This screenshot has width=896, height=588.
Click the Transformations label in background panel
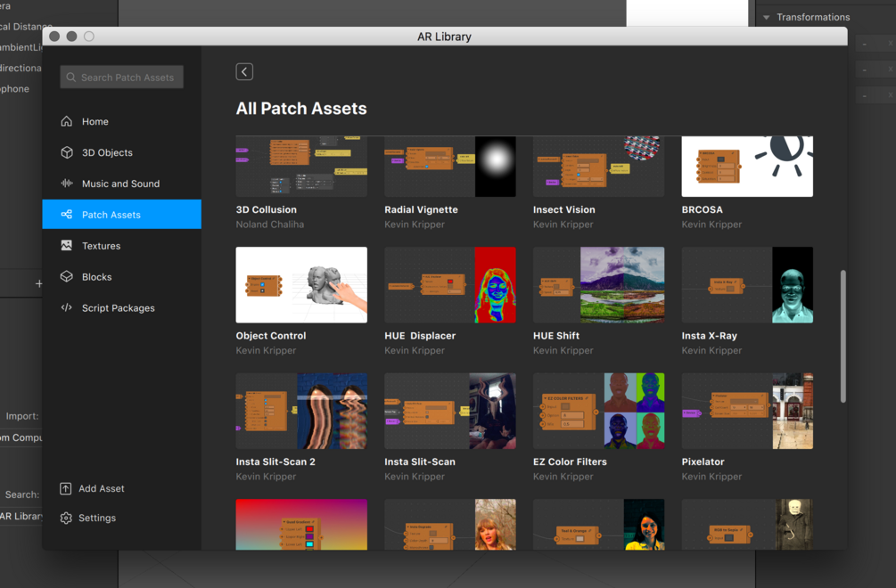pyautogui.click(x=813, y=17)
